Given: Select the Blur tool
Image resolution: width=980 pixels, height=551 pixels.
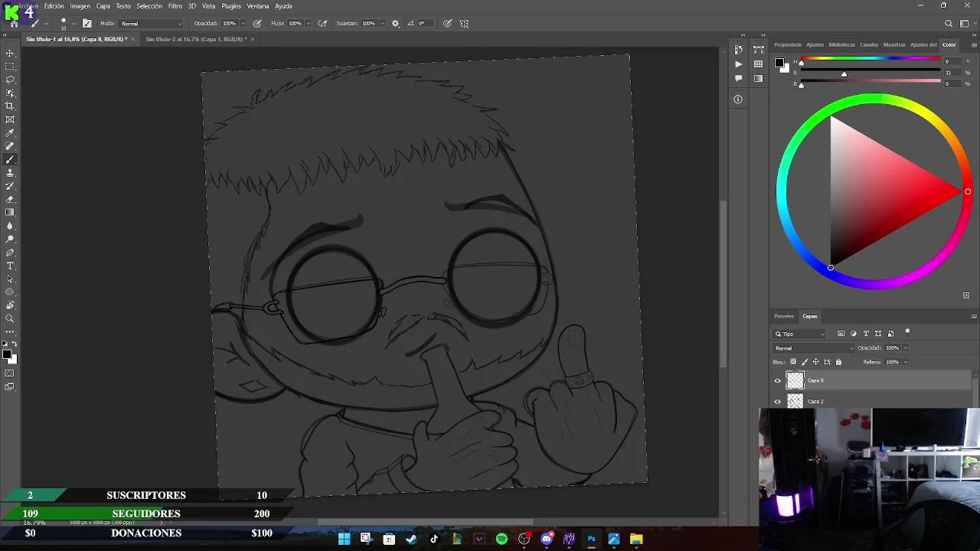Looking at the screenshot, I should (x=10, y=226).
